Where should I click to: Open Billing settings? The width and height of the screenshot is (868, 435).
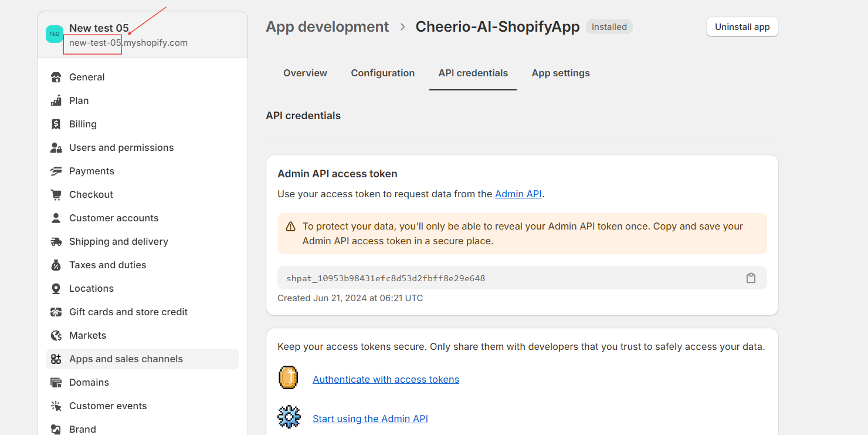pos(143,124)
